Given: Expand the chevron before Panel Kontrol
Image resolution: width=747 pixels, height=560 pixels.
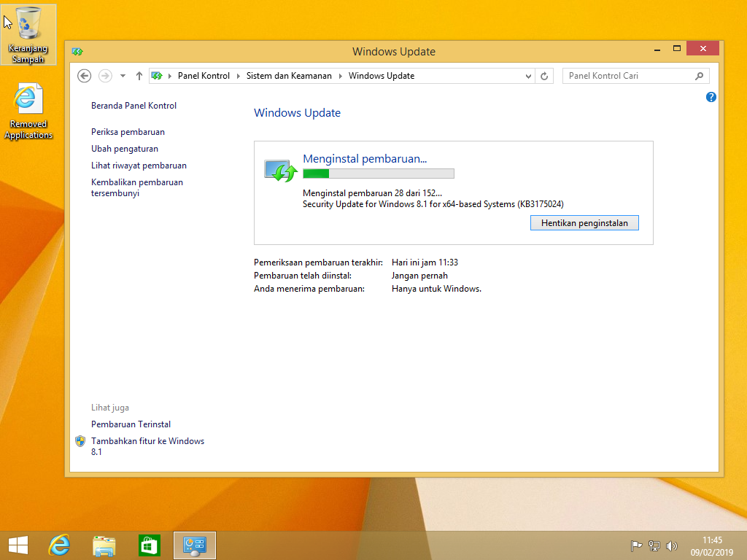Looking at the screenshot, I should (x=169, y=76).
